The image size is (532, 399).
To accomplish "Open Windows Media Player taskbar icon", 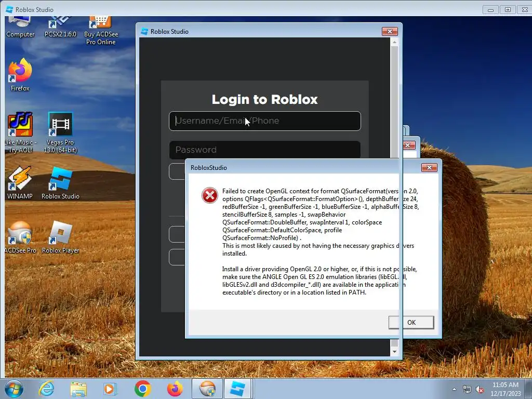I will [109, 389].
